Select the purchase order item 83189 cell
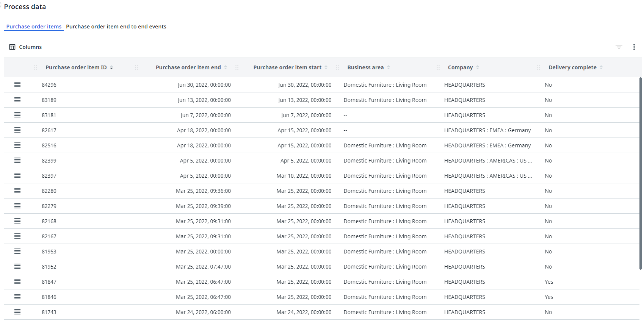The image size is (644, 322). click(x=49, y=100)
